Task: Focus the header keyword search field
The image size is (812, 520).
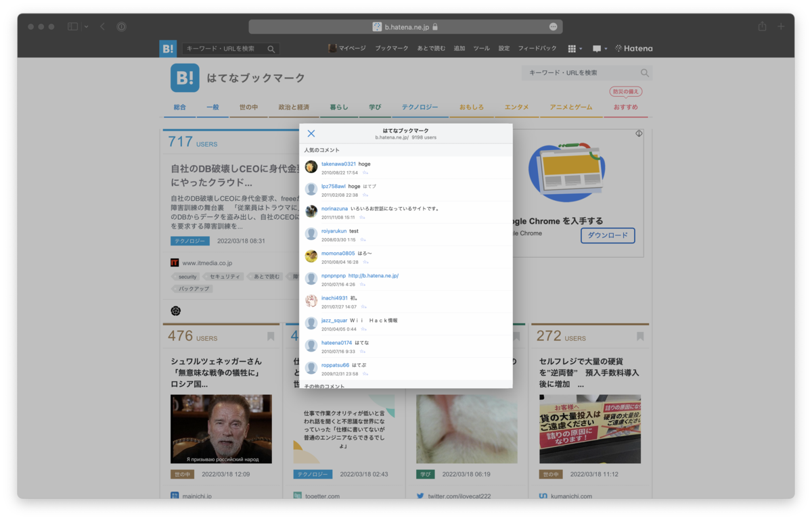Action: point(579,72)
